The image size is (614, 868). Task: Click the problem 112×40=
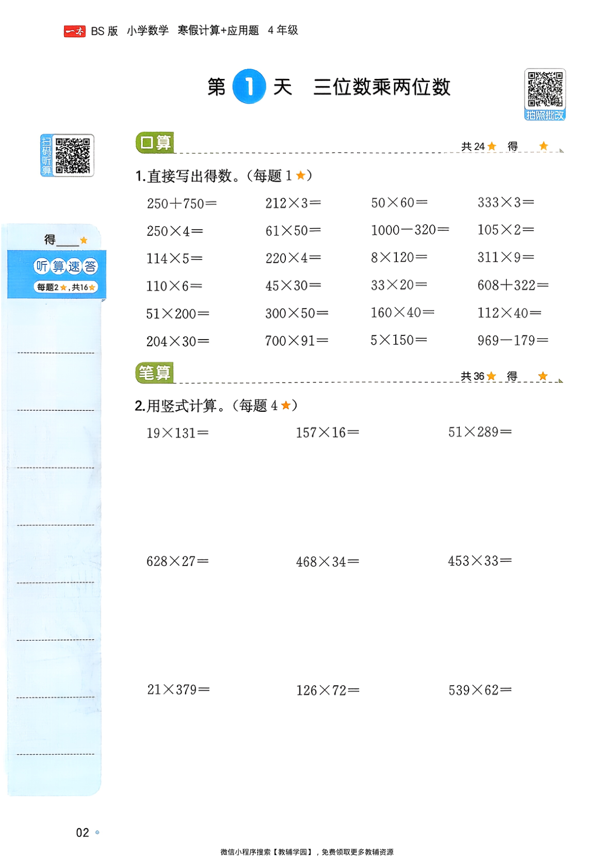[x=509, y=313]
